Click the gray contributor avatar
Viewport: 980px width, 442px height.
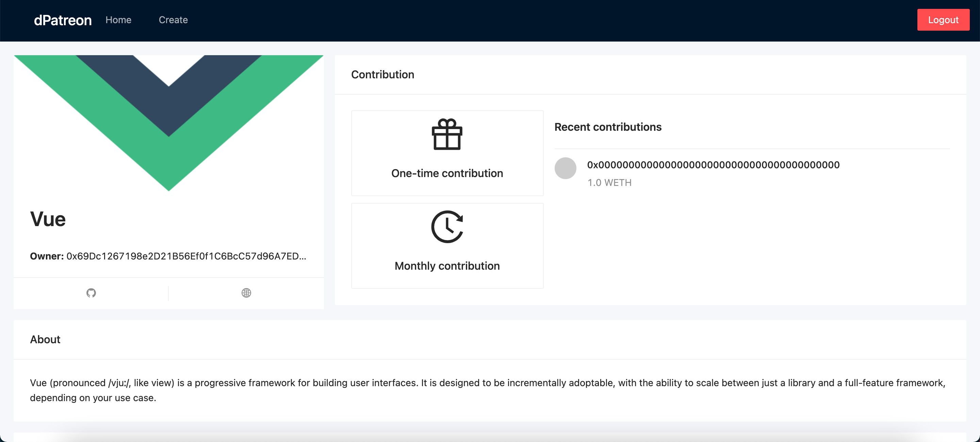(x=565, y=168)
